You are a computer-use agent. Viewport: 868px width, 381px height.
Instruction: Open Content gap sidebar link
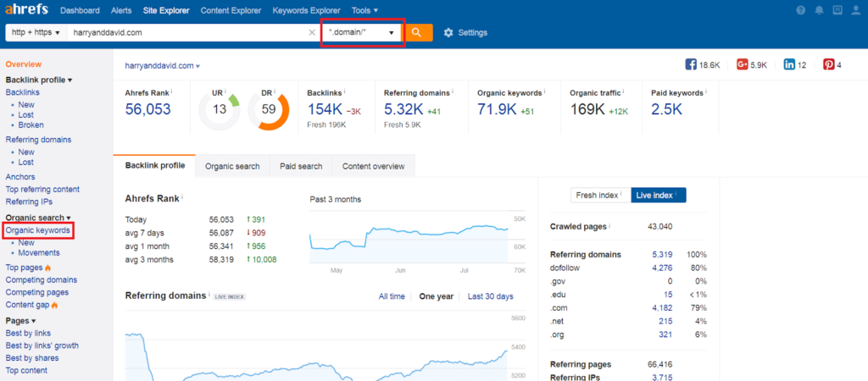(28, 305)
